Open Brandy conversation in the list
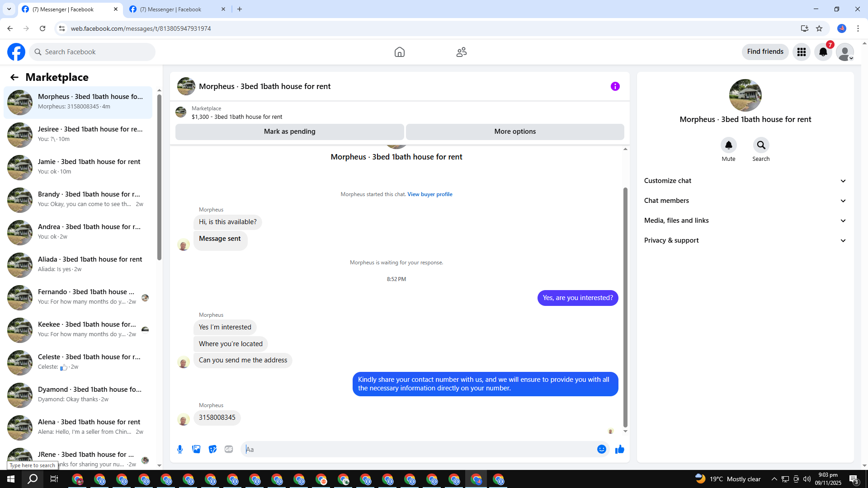 coord(78,200)
